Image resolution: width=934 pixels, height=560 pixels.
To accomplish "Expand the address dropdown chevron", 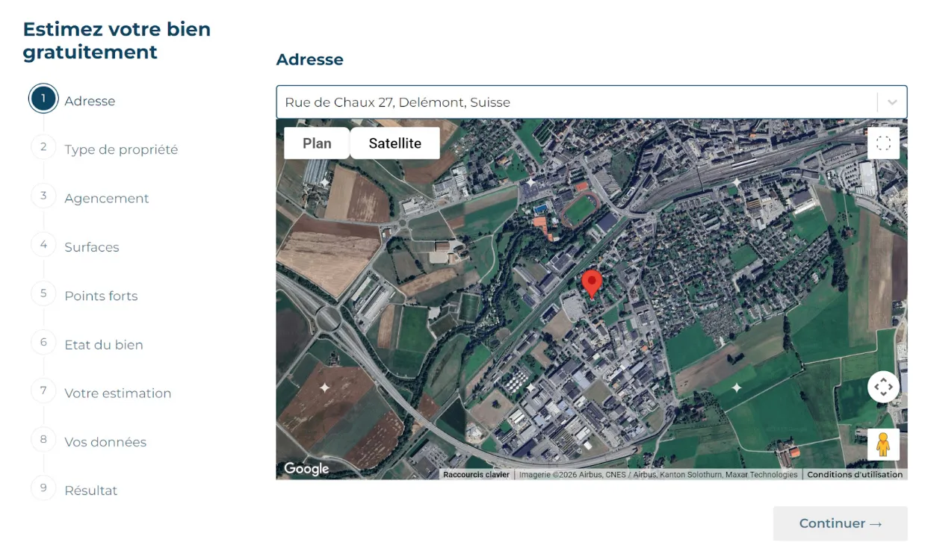I will [x=891, y=102].
